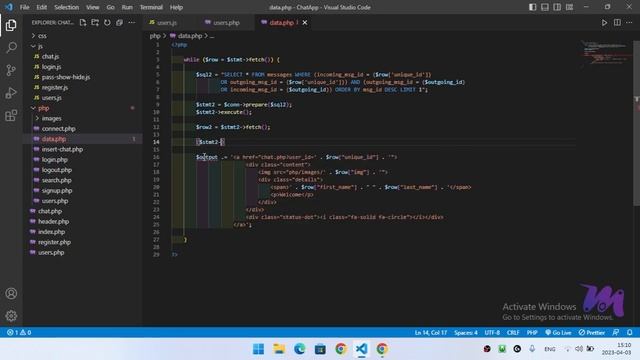Change line ending via CRLF
The image size is (640, 360).
(513, 333)
